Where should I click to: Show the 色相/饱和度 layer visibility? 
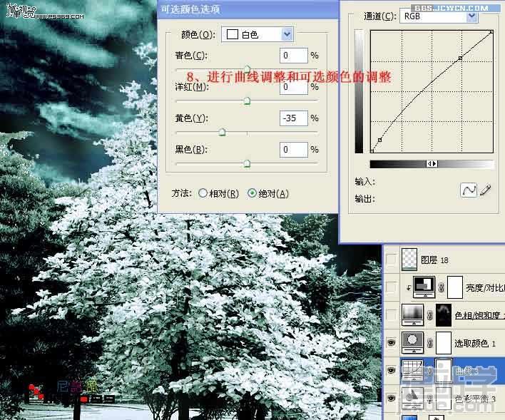click(x=391, y=315)
